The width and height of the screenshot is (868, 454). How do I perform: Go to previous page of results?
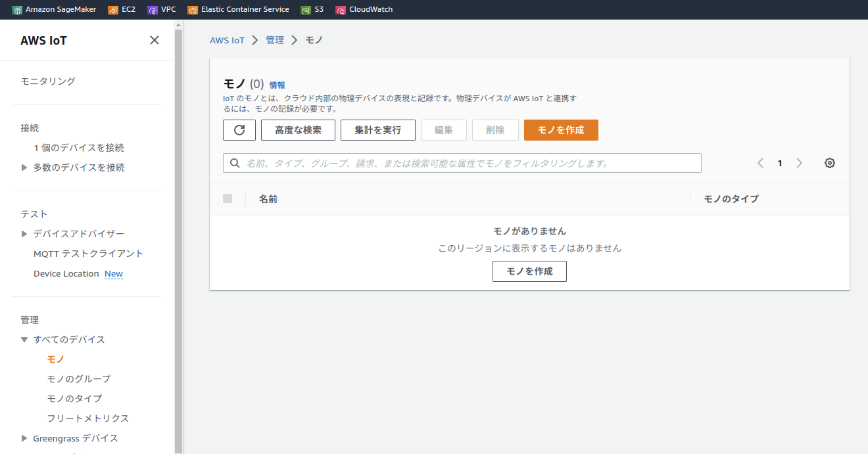[x=760, y=163]
